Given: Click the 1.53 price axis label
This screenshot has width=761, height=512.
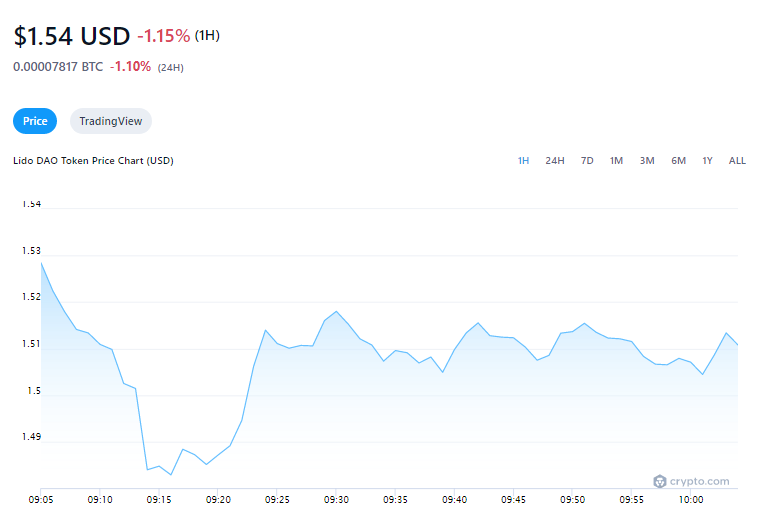Looking at the screenshot, I should coord(31,251).
